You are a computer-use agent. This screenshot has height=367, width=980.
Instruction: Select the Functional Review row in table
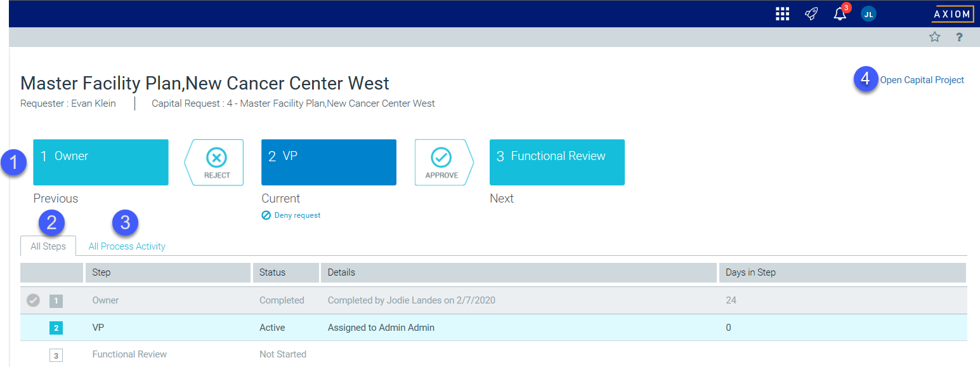click(129, 354)
